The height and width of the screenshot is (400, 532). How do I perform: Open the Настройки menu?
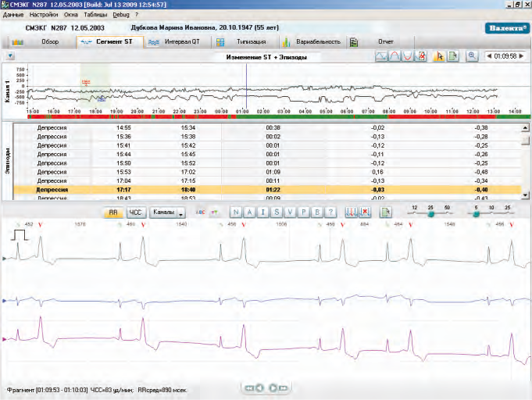click(x=43, y=15)
